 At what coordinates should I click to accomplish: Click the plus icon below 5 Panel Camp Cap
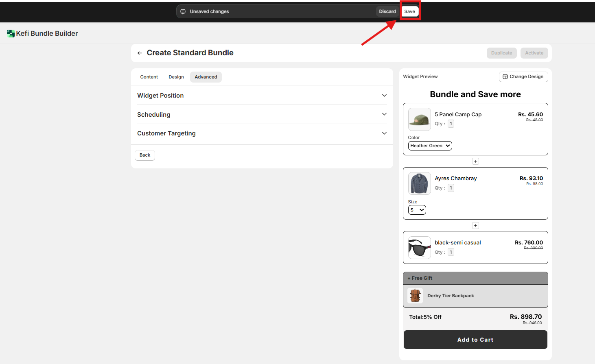pos(475,161)
